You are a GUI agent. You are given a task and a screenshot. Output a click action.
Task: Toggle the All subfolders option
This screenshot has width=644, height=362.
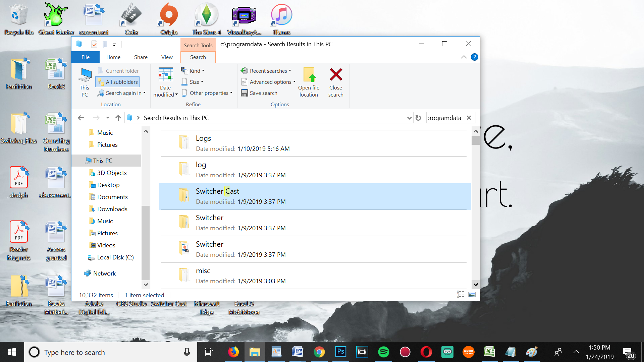117,82
